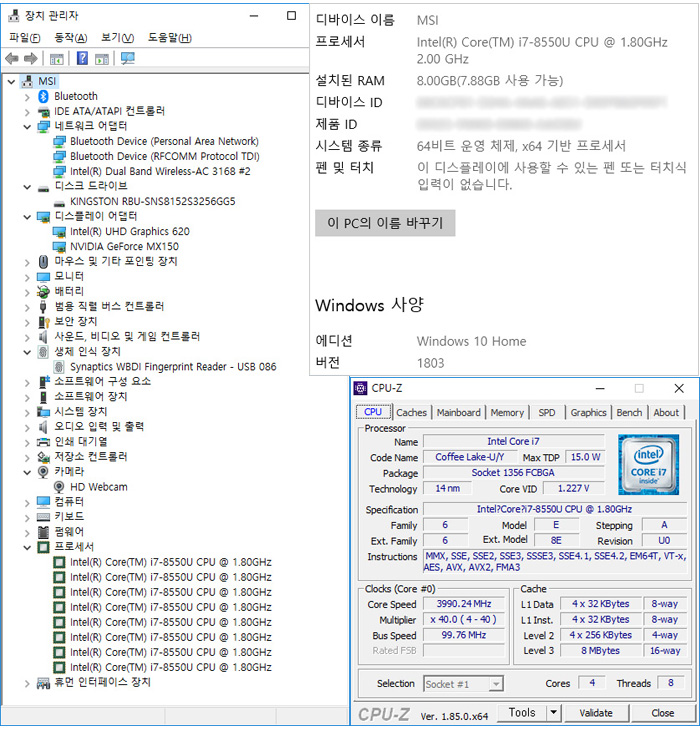
Task: Click the 범용 직렬 버스 컨트롤러 icon
Action: (x=43, y=307)
